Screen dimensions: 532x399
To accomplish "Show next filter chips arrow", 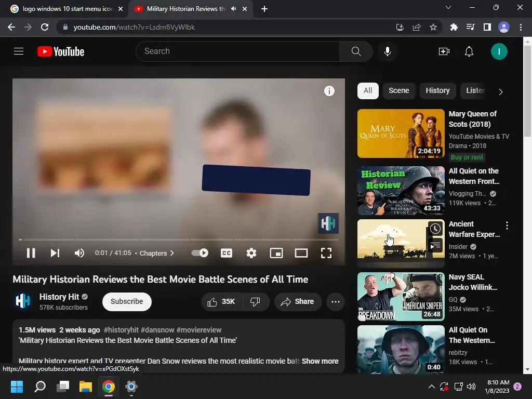I will [500, 91].
